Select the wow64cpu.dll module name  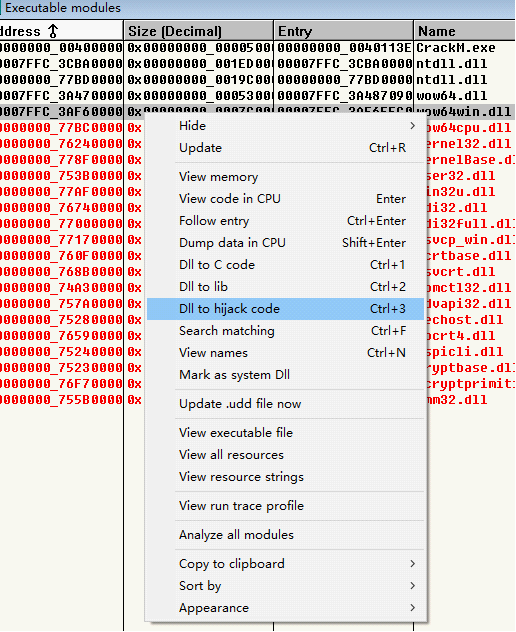click(x=470, y=128)
